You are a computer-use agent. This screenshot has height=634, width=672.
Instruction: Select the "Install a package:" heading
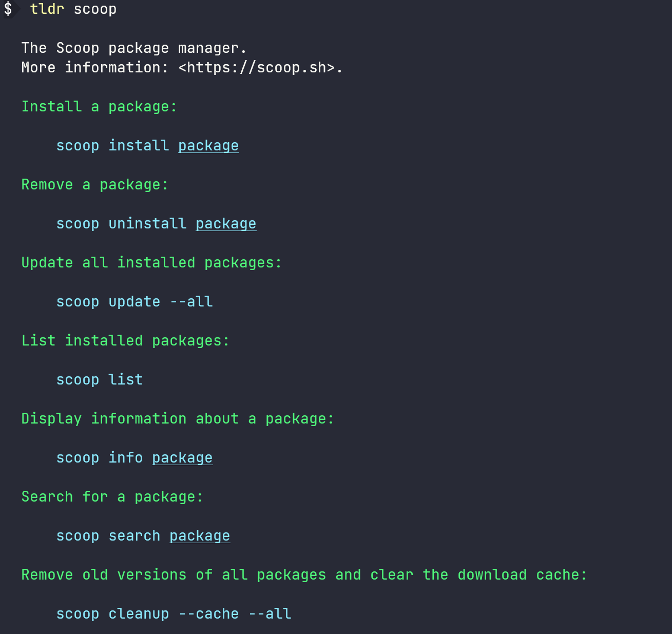click(99, 106)
